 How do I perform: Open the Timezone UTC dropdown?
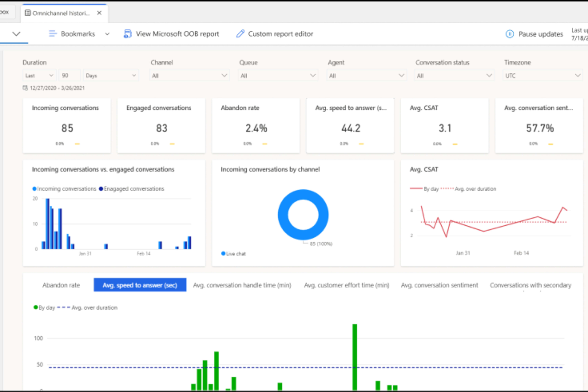click(x=543, y=75)
